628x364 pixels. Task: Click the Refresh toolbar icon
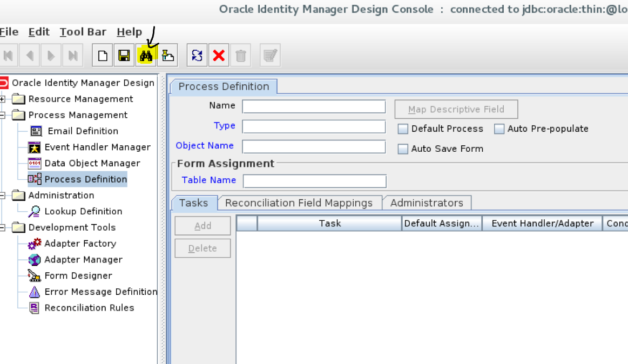pos(197,55)
